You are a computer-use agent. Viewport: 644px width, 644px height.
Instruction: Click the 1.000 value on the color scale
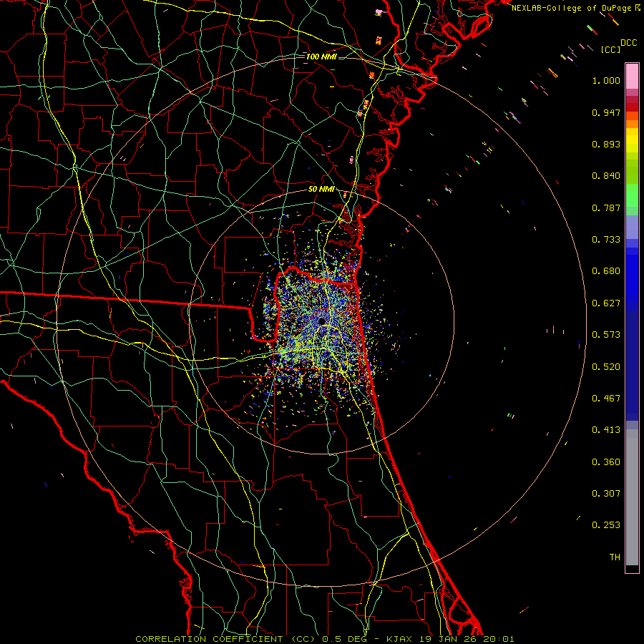click(x=606, y=80)
